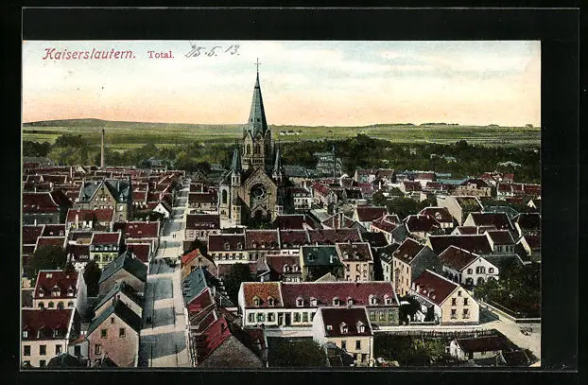Screen dimensions: 588x385
Task: Click the cross atop the church spire
Action: (257, 64)
